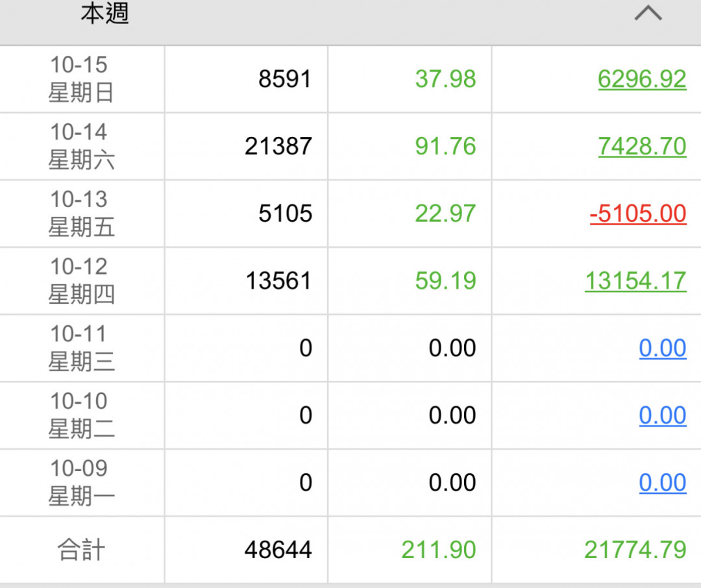Click the 合計 total row label
This screenshot has width=701, height=588.
(x=81, y=550)
